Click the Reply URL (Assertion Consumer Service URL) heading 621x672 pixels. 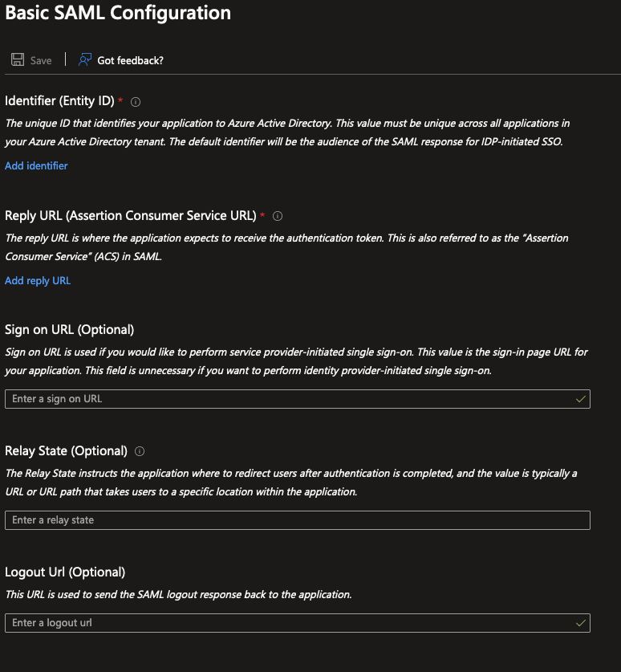tap(130, 215)
